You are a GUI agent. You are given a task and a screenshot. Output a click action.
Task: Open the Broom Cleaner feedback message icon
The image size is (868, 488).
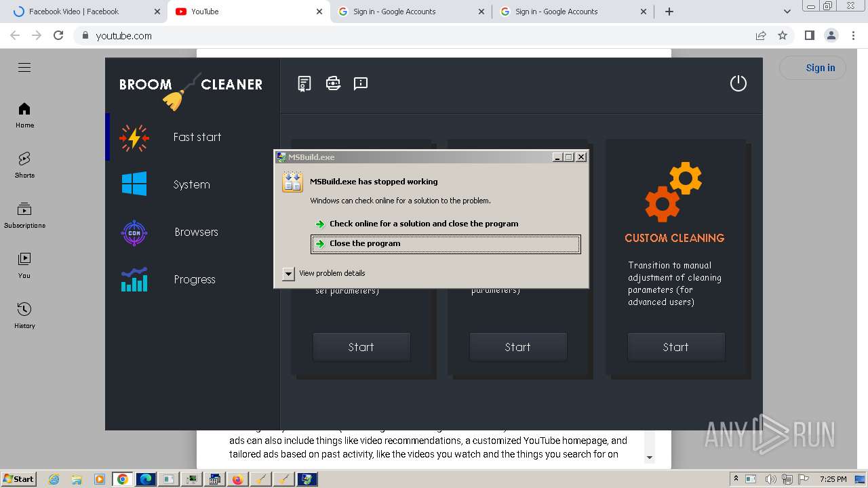[x=361, y=83]
